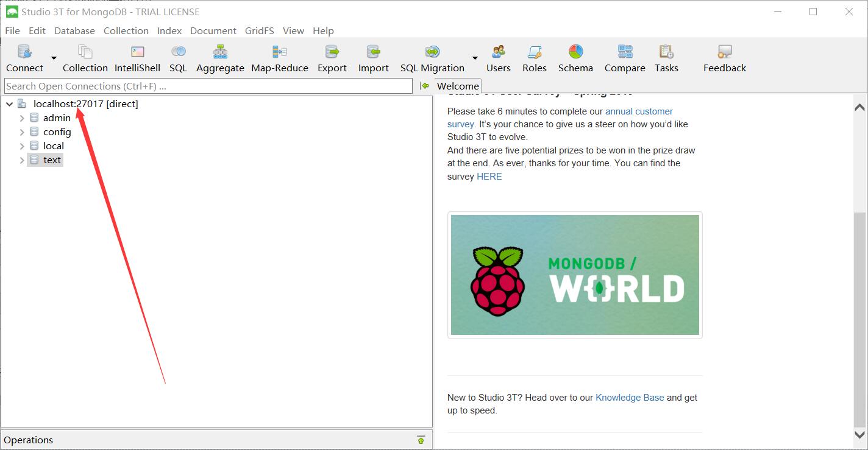This screenshot has width=868, height=450.
Task: Click the green arrow icon beside Welcome tab
Action: tap(425, 86)
